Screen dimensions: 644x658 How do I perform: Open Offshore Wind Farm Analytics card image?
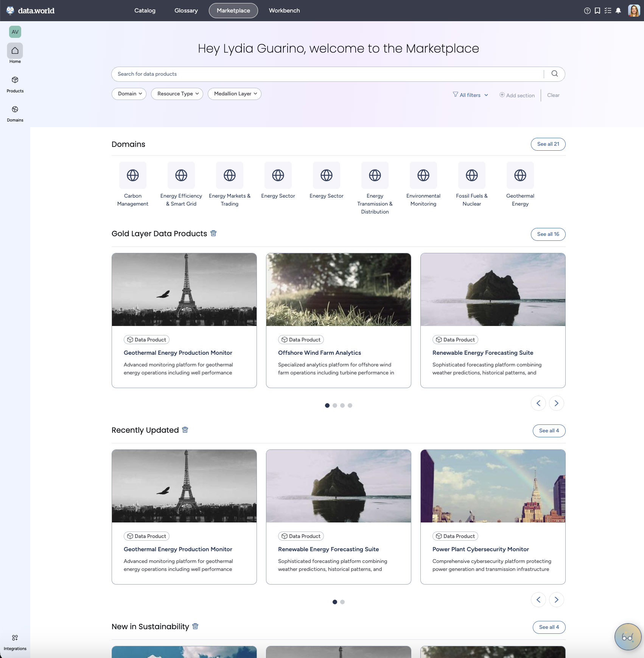339,290
